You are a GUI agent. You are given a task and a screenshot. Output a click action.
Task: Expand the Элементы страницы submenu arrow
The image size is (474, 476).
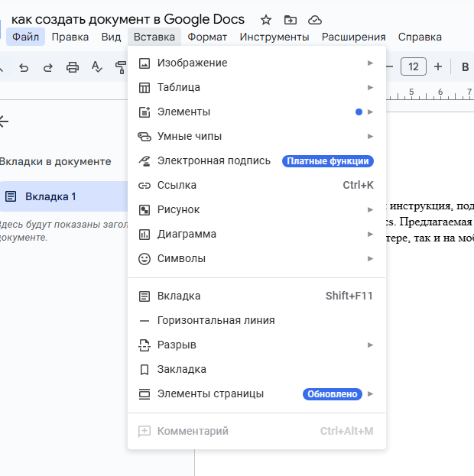[x=370, y=393]
